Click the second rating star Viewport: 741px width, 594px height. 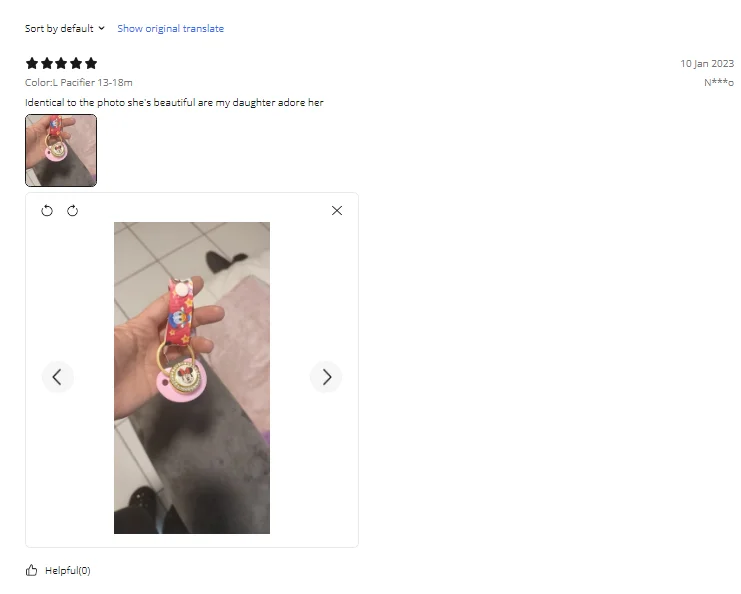(x=47, y=63)
